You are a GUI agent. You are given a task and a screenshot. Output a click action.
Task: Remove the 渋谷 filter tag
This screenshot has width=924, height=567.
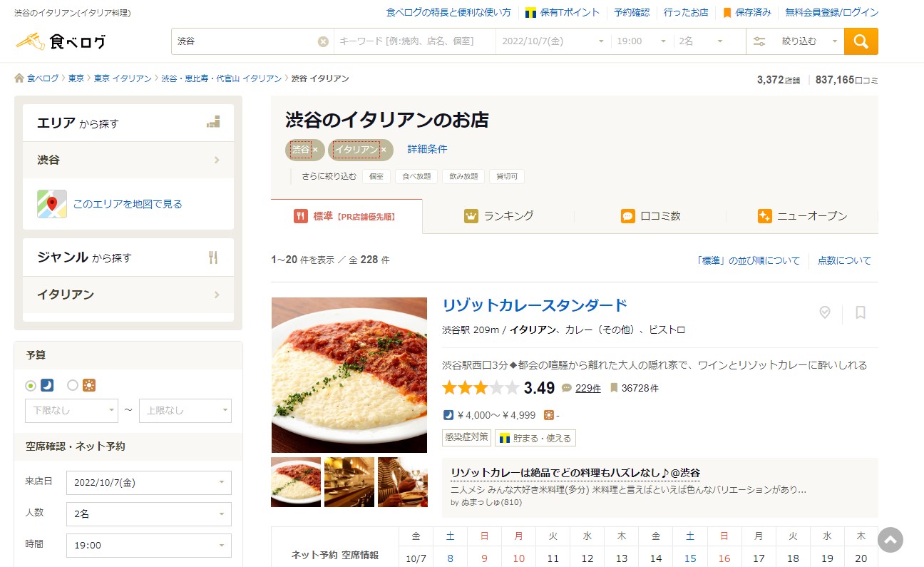315,150
